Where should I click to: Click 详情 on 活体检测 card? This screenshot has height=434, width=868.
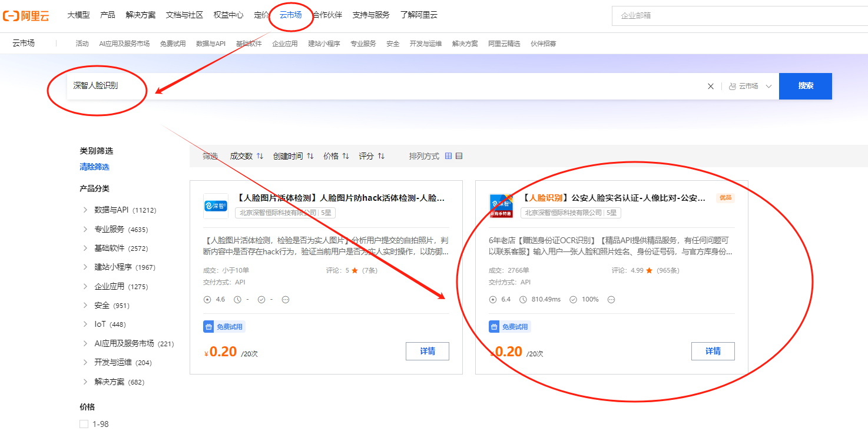(428, 351)
